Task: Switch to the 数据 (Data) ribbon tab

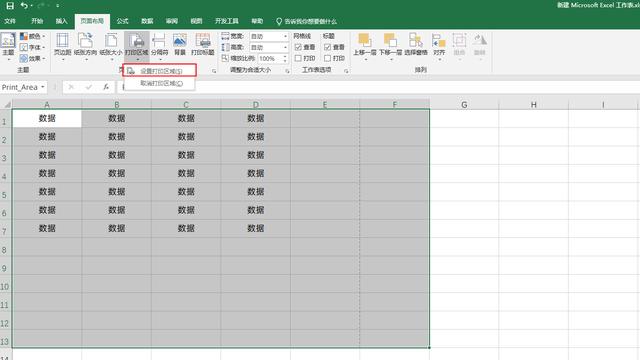Action: [x=147, y=21]
